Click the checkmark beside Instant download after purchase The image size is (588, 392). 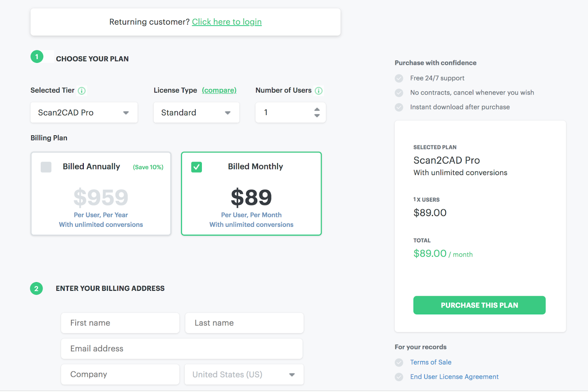[x=399, y=107]
